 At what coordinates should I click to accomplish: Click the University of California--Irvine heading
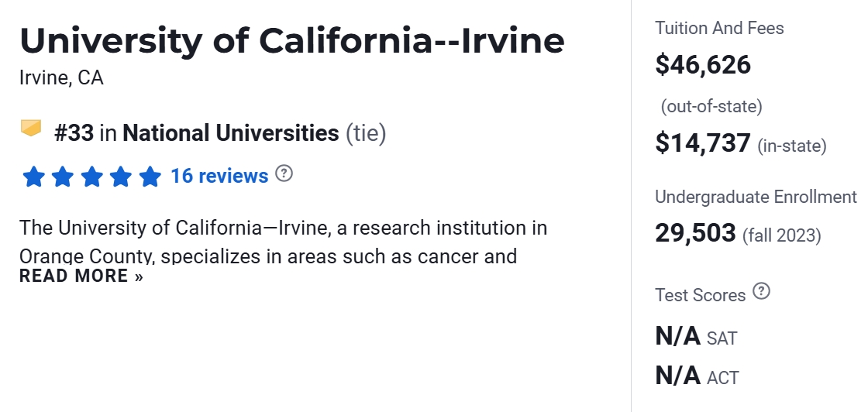tap(292, 41)
